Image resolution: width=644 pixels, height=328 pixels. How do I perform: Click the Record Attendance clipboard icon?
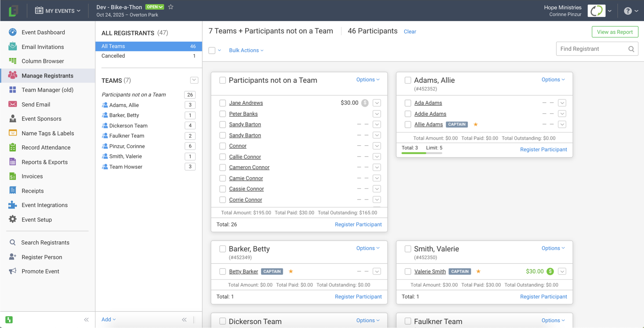(x=12, y=147)
